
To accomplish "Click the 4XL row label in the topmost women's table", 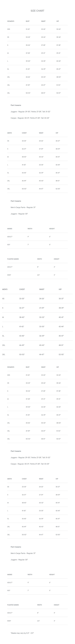I will coord(9,93).
